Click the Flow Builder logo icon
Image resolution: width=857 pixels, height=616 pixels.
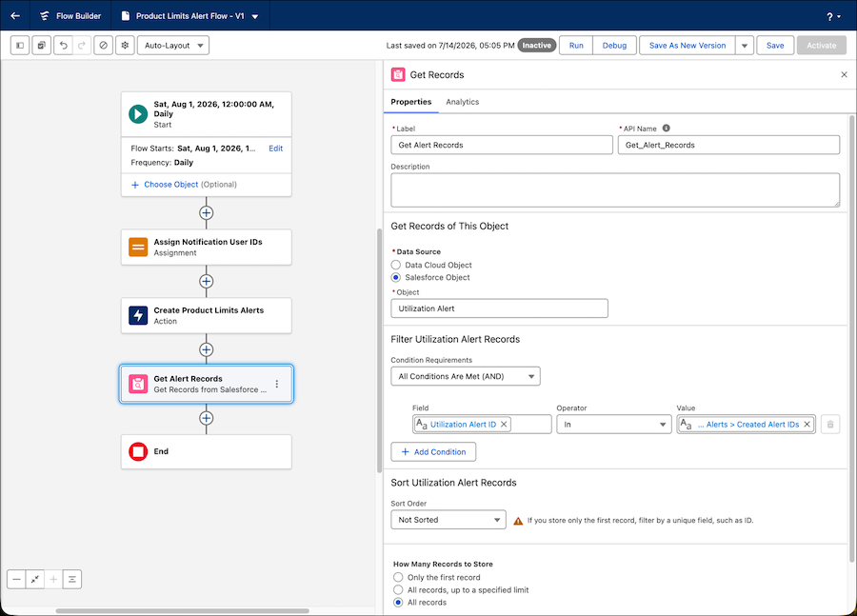tap(44, 16)
